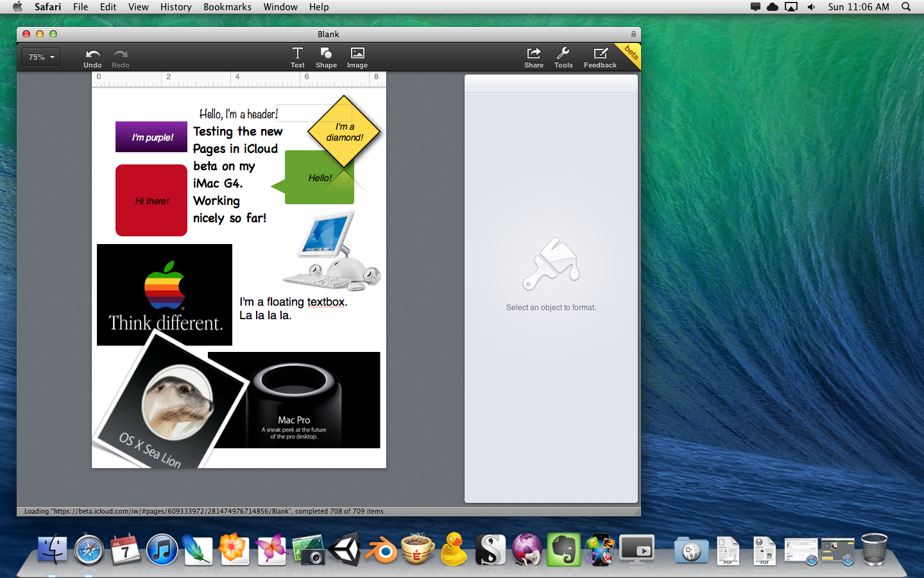Open the Trash in the Dock
The image size is (924, 578).
pyautogui.click(x=874, y=550)
